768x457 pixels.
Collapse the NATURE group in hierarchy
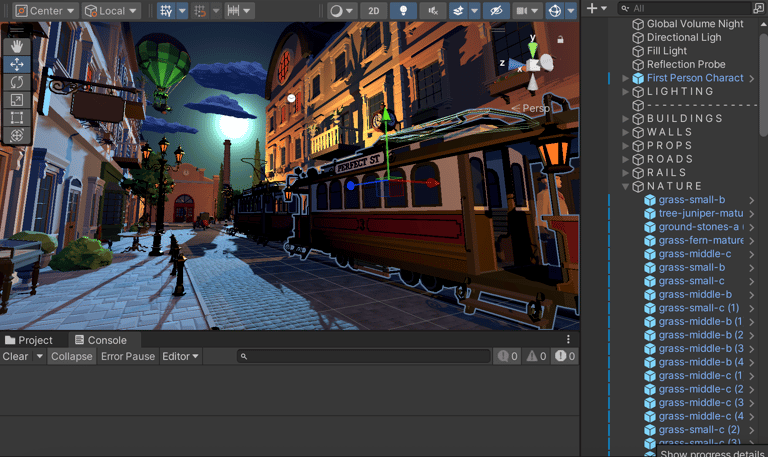click(x=627, y=187)
